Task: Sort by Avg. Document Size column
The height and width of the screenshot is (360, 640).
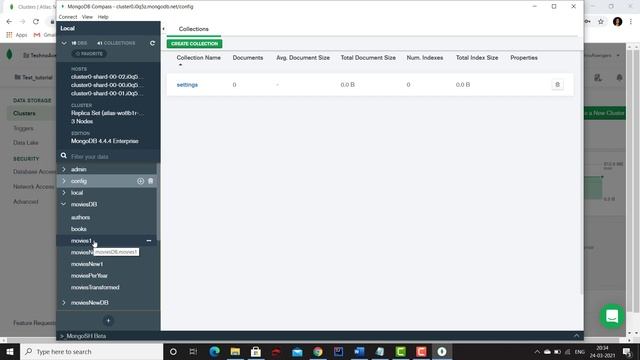Action: [303, 58]
